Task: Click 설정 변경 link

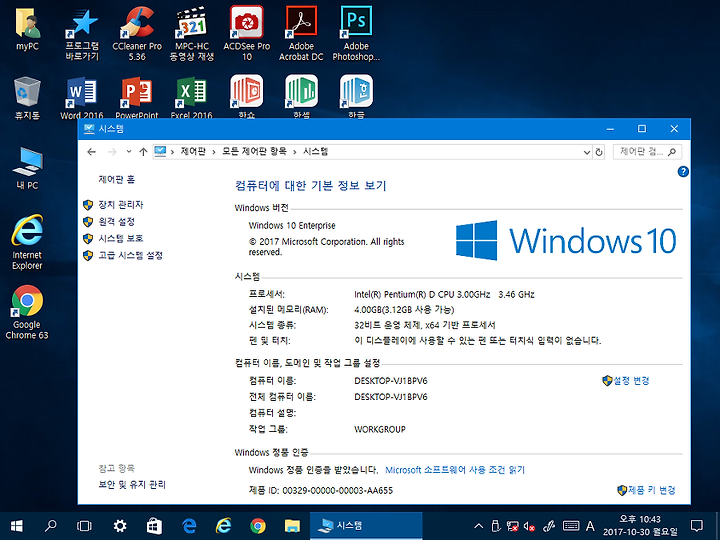Action: click(631, 381)
